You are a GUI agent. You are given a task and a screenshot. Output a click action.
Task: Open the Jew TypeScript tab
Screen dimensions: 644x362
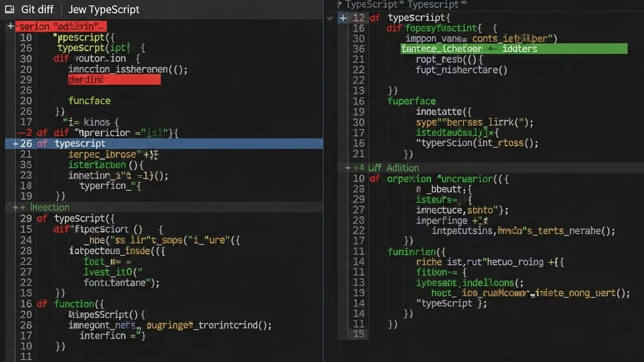click(104, 9)
